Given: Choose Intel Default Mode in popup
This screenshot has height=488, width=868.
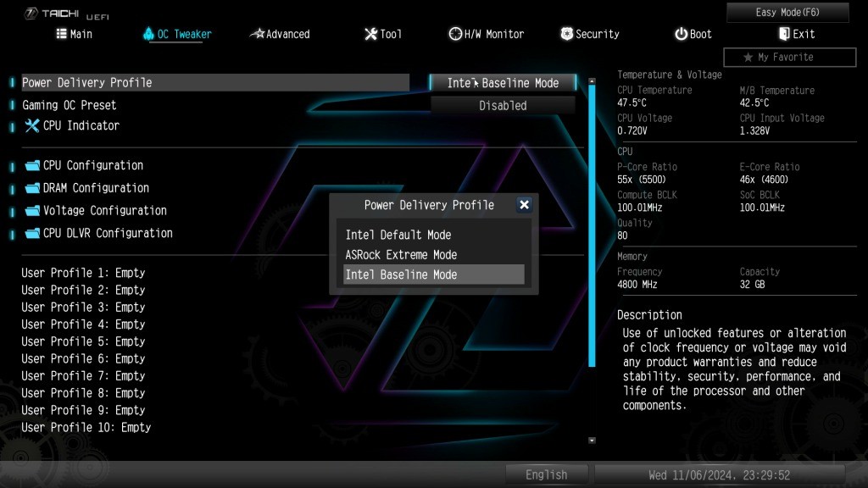Looking at the screenshot, I should (x=433, y=235).
